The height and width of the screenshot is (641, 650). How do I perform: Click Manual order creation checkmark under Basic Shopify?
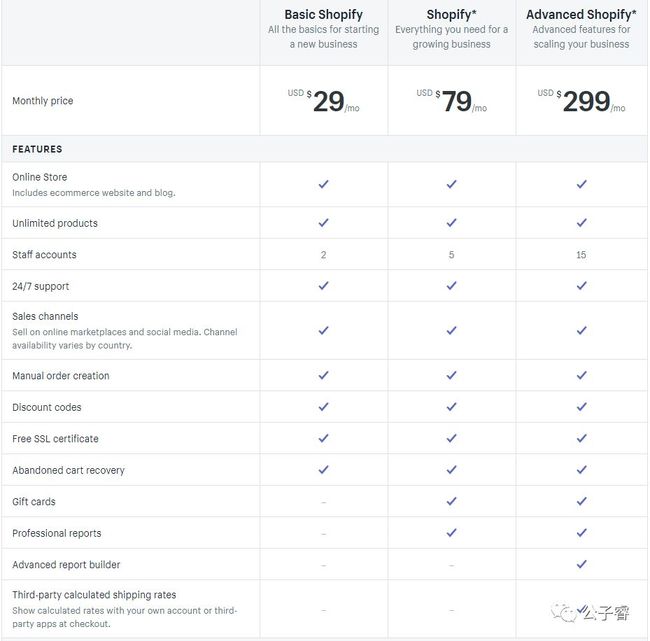click(x=323, y=375)
